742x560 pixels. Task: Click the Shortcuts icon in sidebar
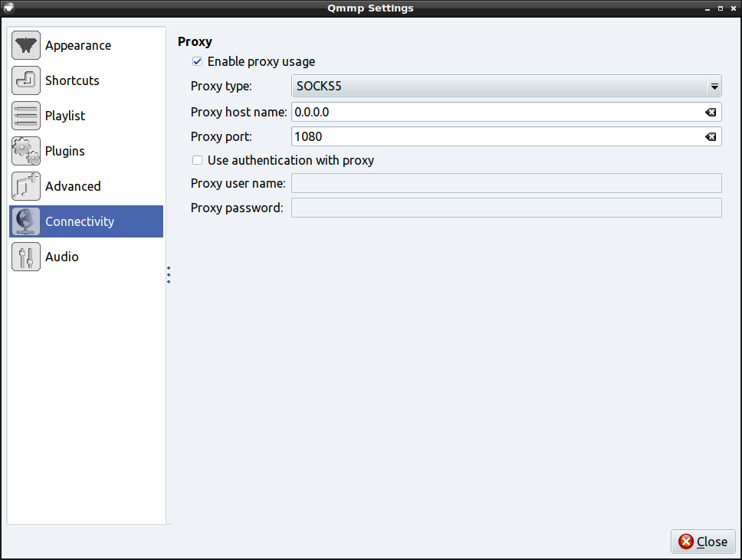(26, 81)
